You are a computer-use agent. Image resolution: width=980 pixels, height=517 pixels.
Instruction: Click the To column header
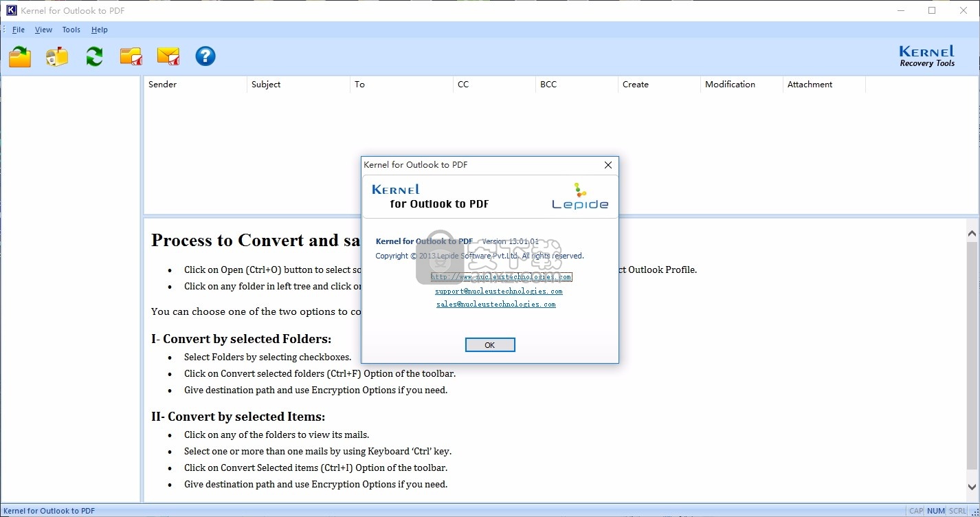[401, 85]
